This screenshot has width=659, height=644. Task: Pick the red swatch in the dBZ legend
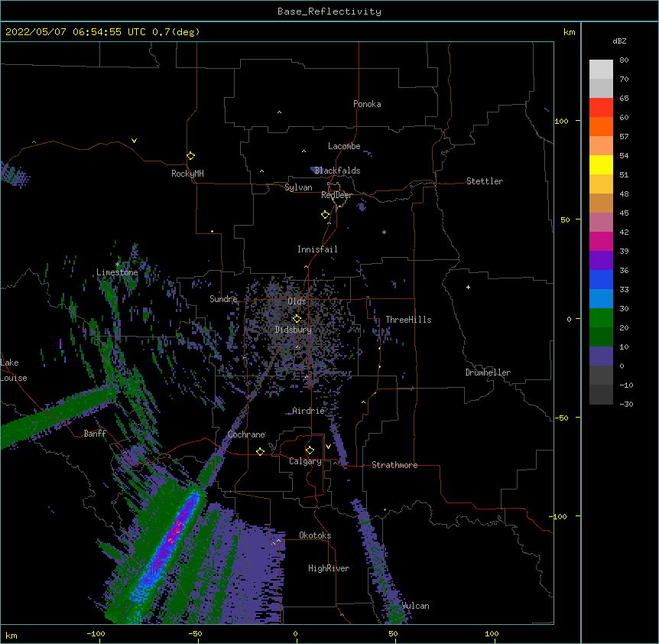click(601, 107)
